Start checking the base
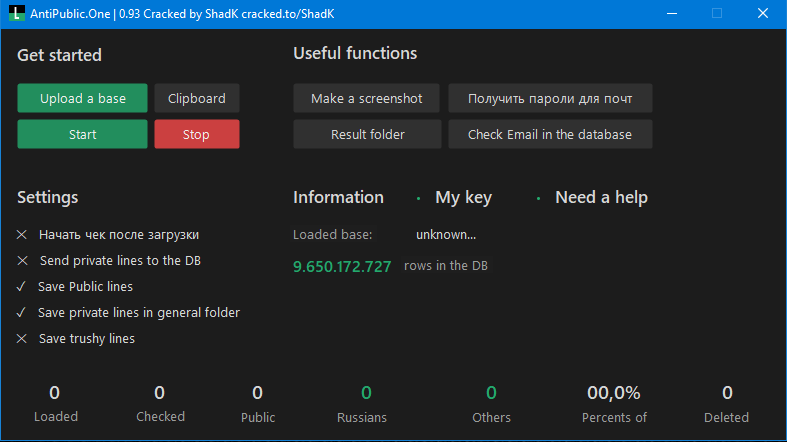Viewport: 787px width, 442px height. click(82, 134)
